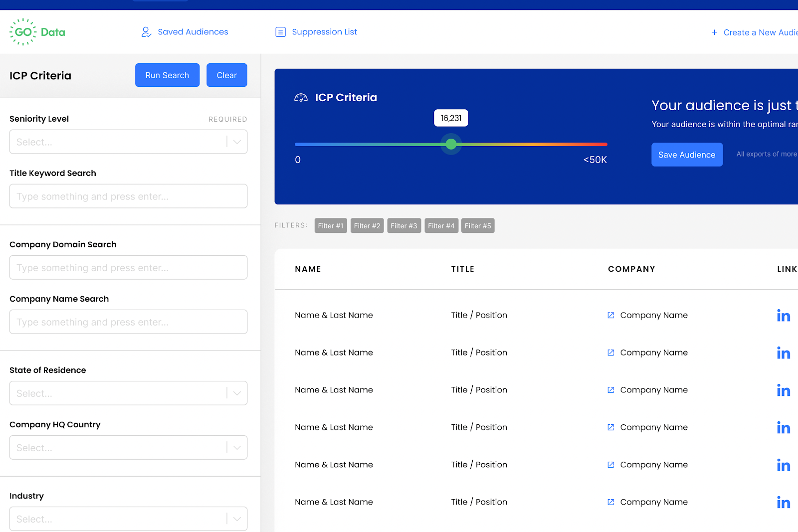Open the Seniority Level dropdown

[x=128, y=142]
